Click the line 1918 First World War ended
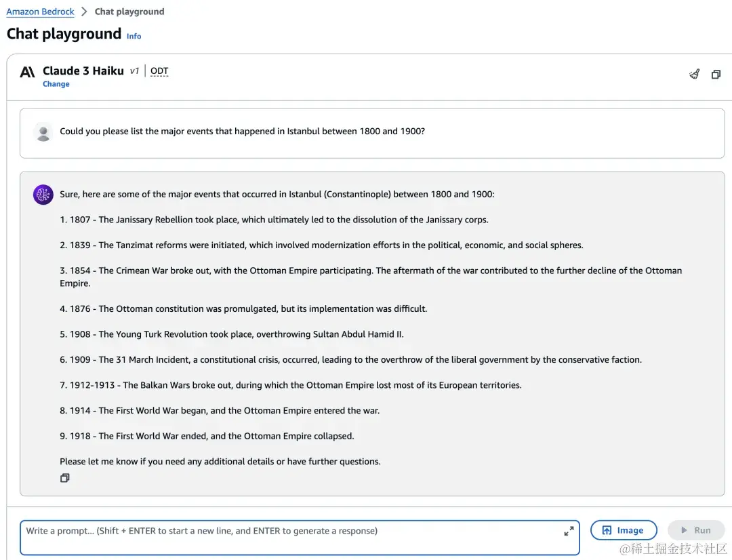 coord(207,436)
